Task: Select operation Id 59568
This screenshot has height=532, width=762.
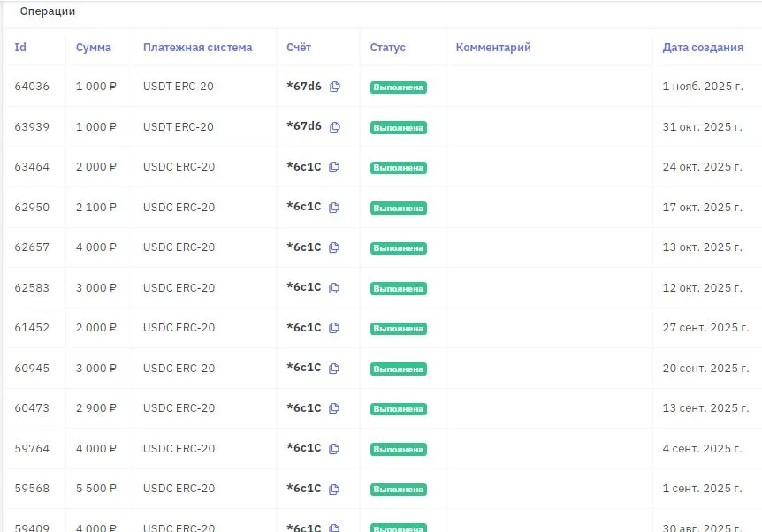Action: 32,489
